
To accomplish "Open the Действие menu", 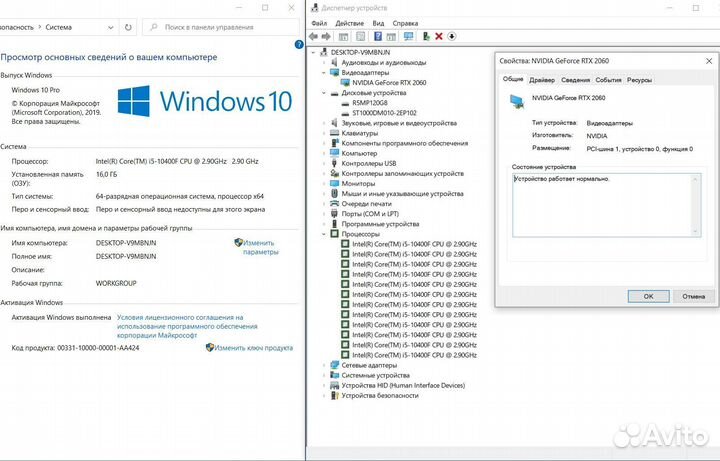I will pyautogui.click(x=349, y=23).
